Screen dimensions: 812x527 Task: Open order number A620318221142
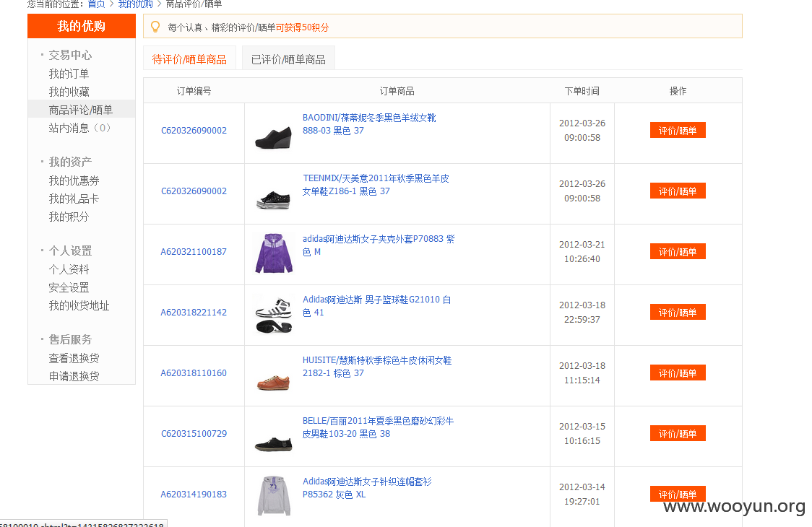point(194,312)
